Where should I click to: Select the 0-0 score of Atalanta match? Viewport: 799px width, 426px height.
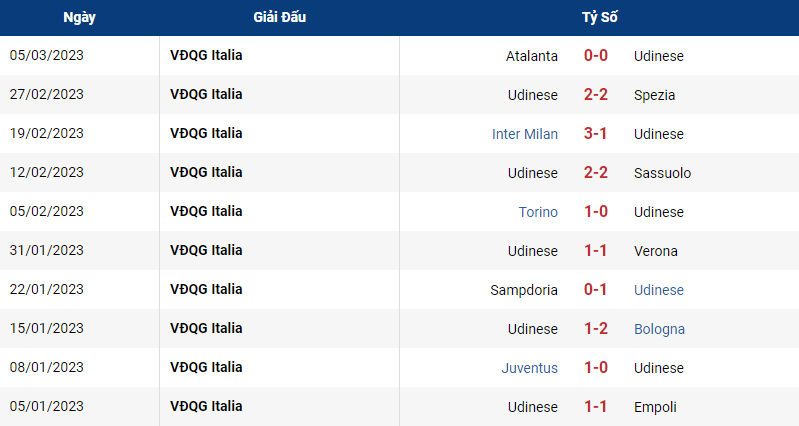(x=596, y=56)
